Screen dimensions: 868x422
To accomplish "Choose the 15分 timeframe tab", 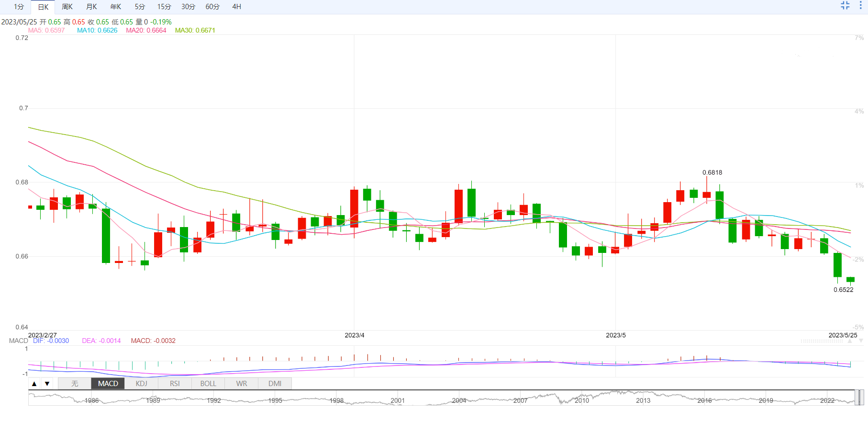I will [164, 7].
